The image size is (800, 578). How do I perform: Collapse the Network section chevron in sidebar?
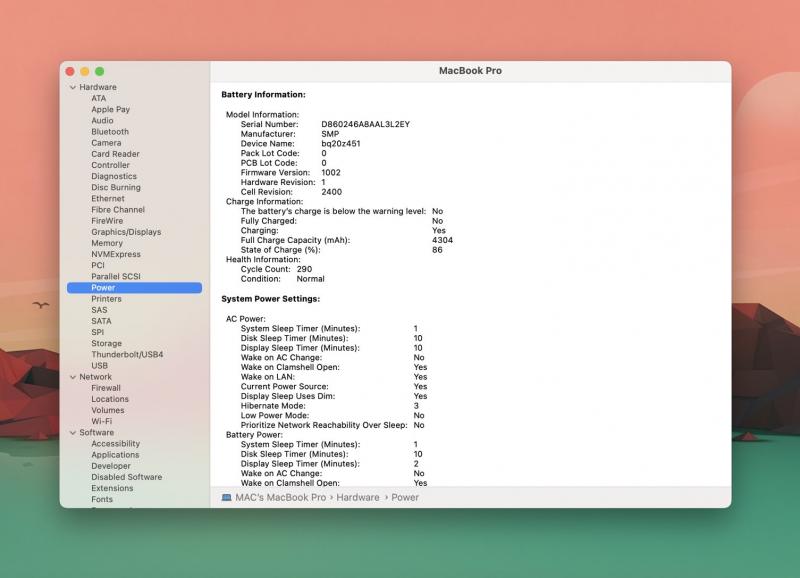click(x=73, y=377)
